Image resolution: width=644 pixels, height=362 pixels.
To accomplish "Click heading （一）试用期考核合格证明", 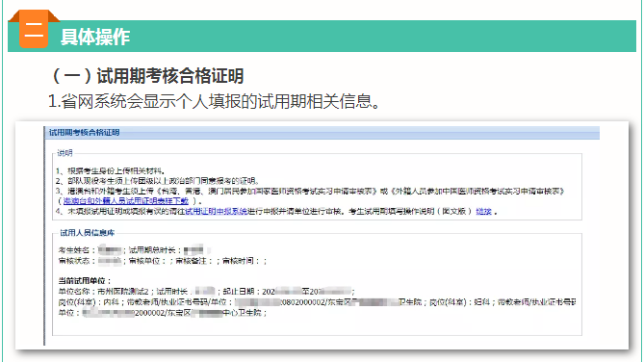I will (x=147, y=76).
